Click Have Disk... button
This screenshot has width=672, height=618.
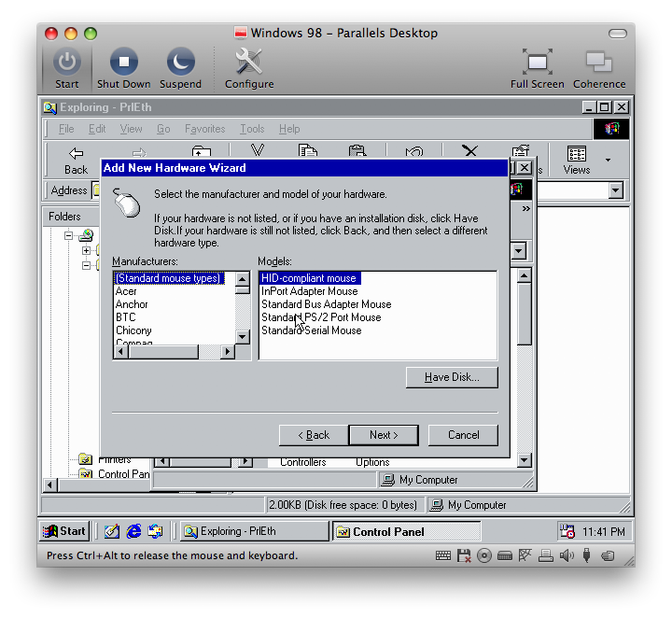coord(452,377)
